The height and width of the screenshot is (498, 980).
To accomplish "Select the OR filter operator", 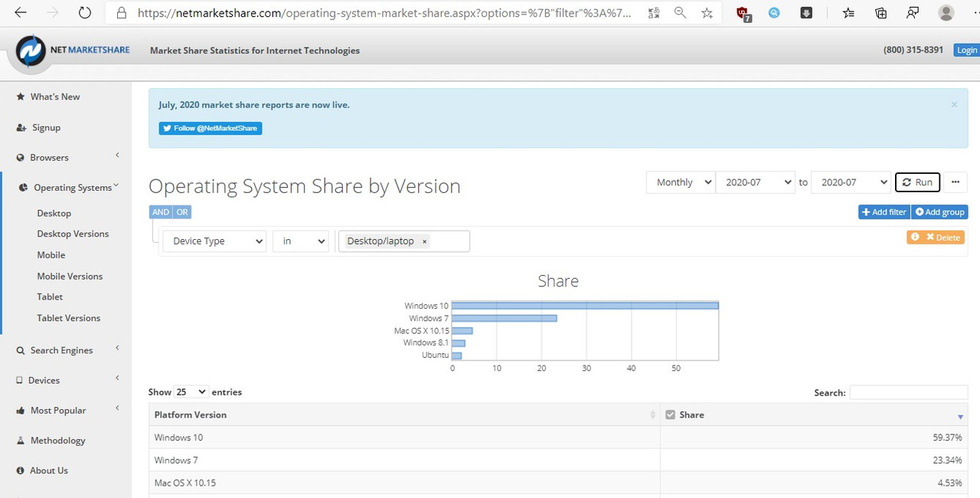I will (x=182, y=212).
